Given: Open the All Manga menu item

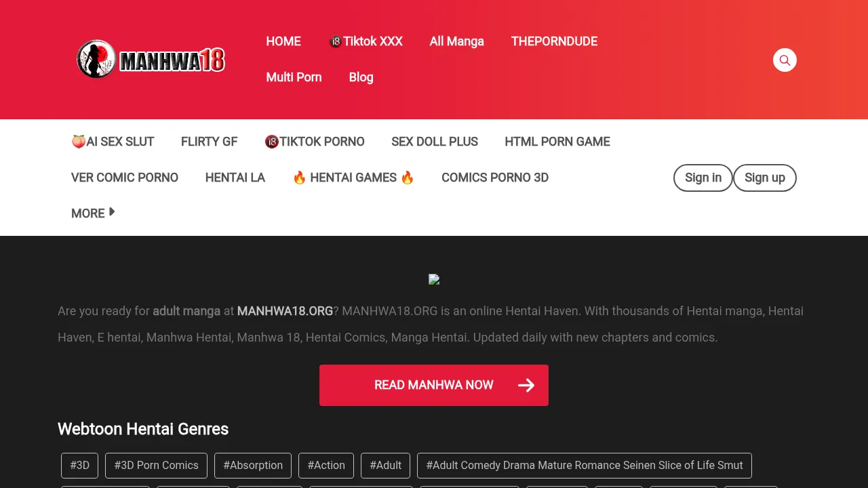Looking at the screenshot, I should pyautogui.click(x=456, y=41).
